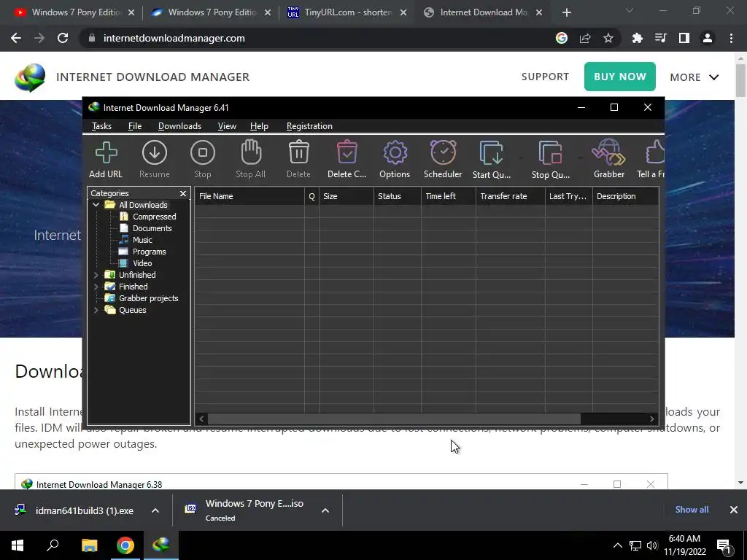Open Chrome profile icon

coord(708,38)
